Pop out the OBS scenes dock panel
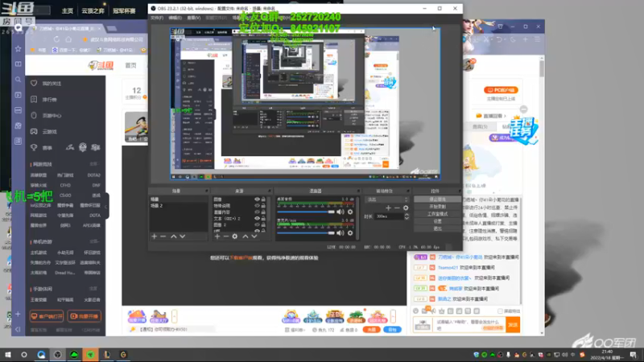Viewport: 644px width, 362px height. point(207,191)
